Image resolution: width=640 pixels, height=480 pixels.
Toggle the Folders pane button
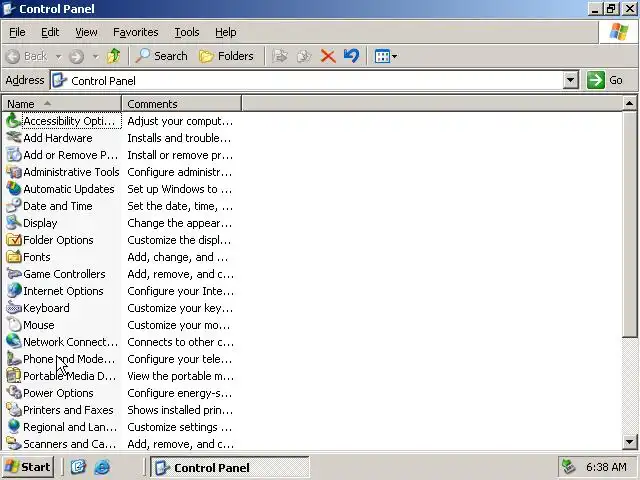coord(226,56)
